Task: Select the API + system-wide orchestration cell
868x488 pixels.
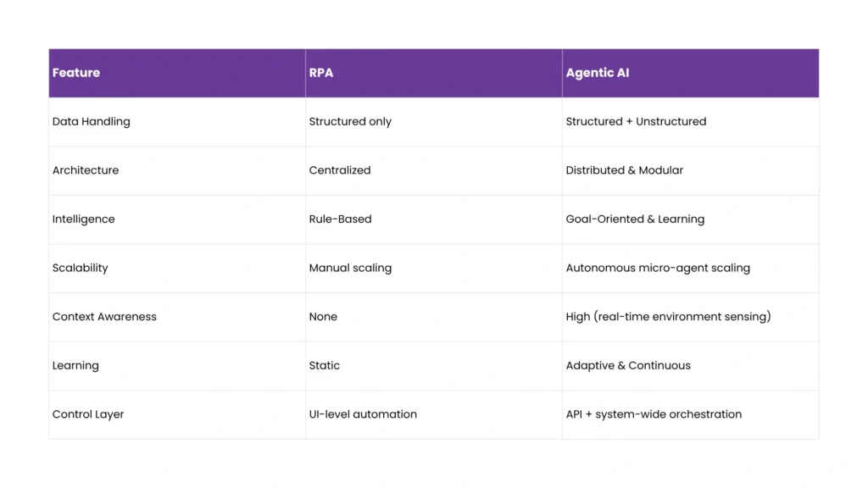Action: pyautogui.click(x=654, y=414)
